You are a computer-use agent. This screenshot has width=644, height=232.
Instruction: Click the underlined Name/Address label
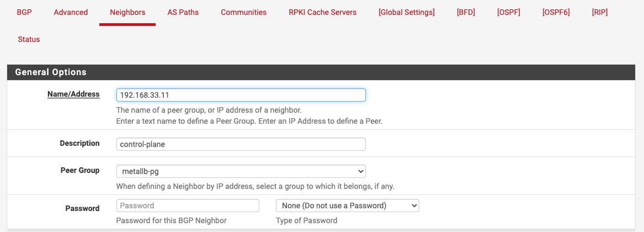point(73,94)
